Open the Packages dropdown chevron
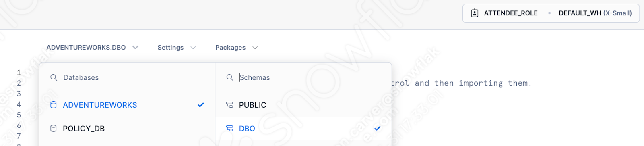Image resolution: width=644 pixels, height=146 pixels. pos(255,48)
